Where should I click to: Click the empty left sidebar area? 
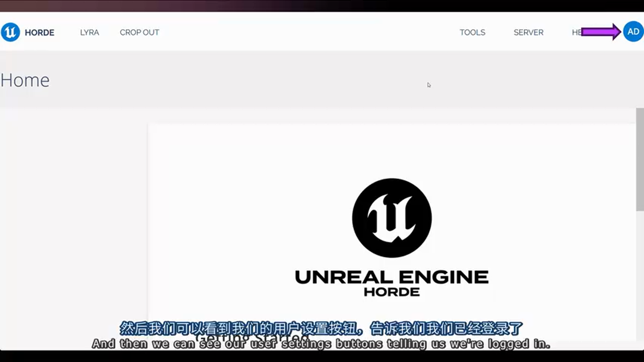(x=73, y=226)
